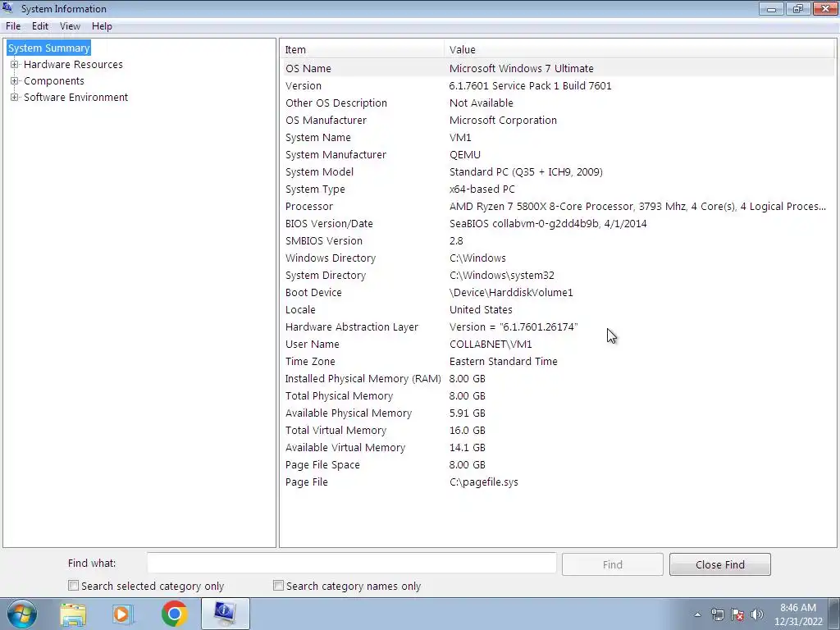Click the volume speaker tray icon
Screen dimensions: 840x630
point(757,615)
